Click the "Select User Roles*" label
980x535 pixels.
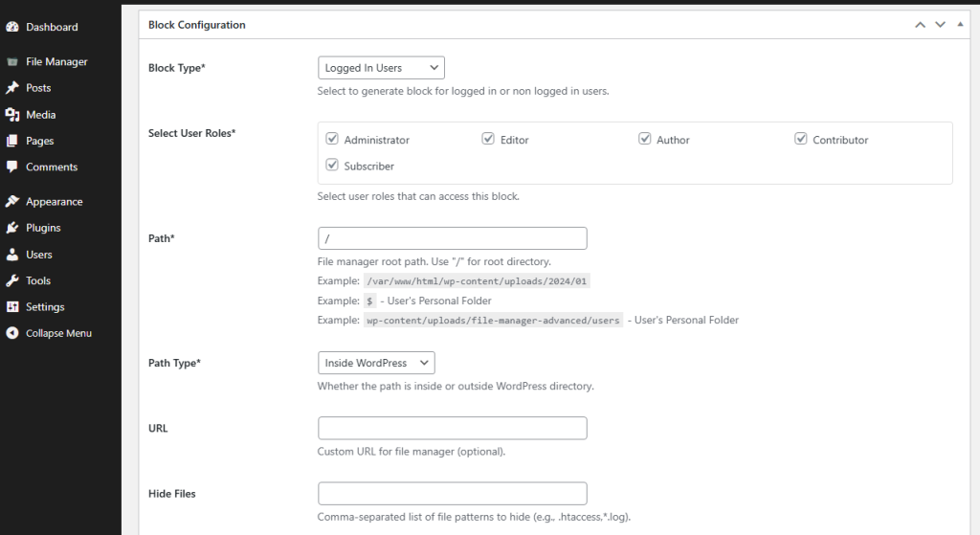191,133
